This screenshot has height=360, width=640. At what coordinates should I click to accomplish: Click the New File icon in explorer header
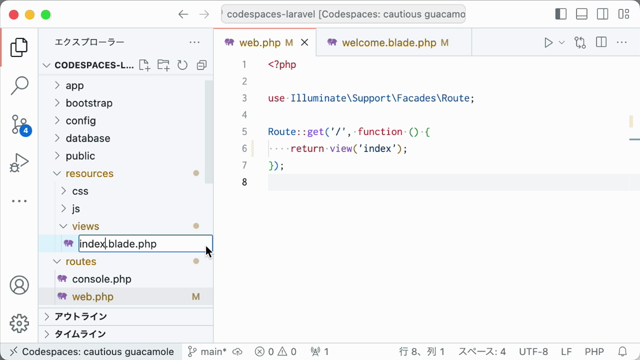coord(144,65)
